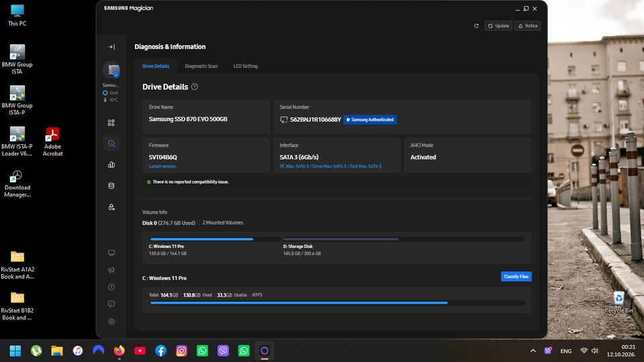644x362 pixels.
Task: Open Facebook from the taskbar
Action: (x=160, y=351)
